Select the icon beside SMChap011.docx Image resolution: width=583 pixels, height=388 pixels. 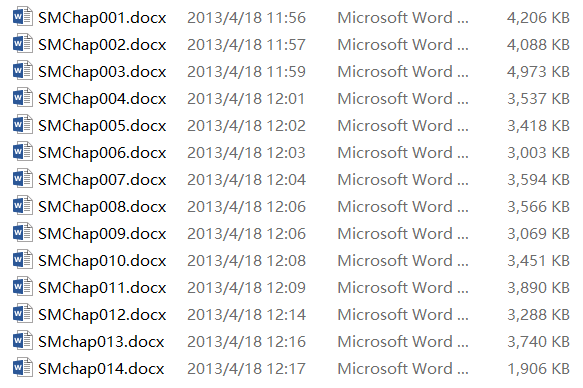23,287
